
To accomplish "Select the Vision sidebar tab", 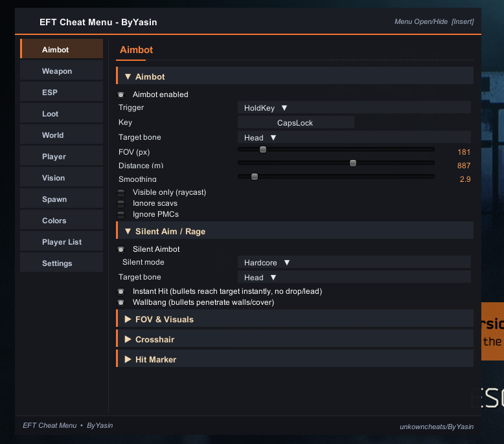I will pyautogui.click(x=62, y=177).
